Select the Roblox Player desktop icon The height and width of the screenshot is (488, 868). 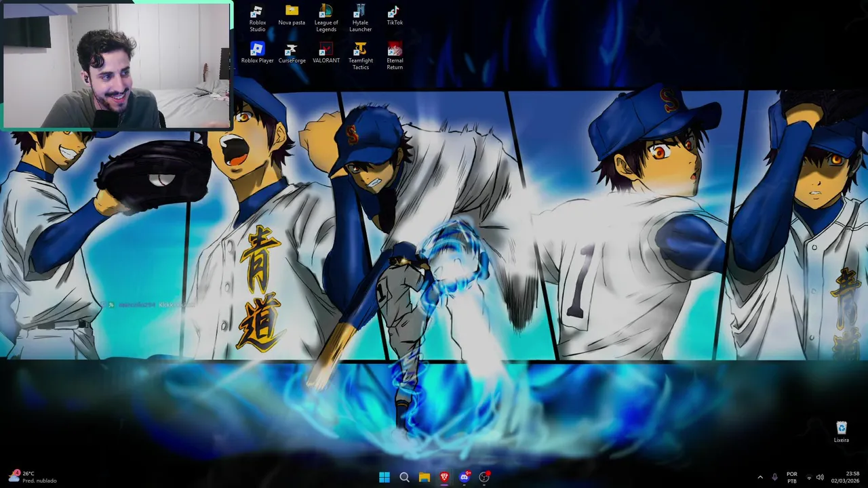(x=257, y=53)
